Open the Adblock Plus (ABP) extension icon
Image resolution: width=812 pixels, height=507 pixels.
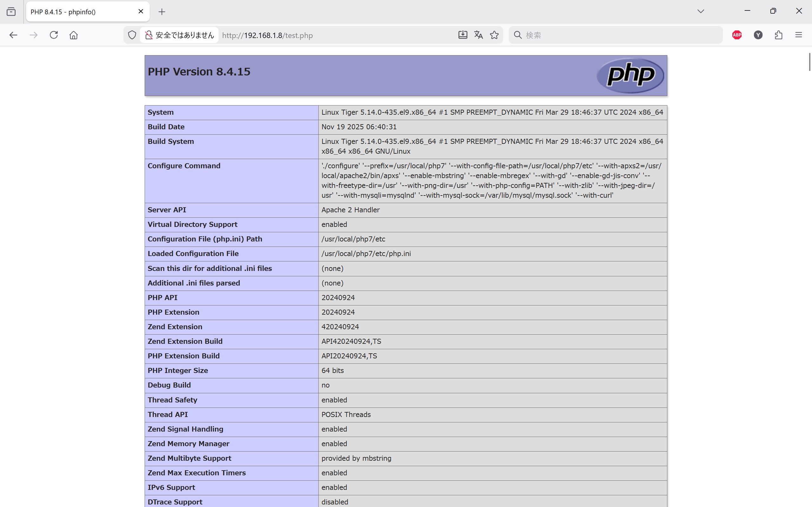click(x=737, y=35)
